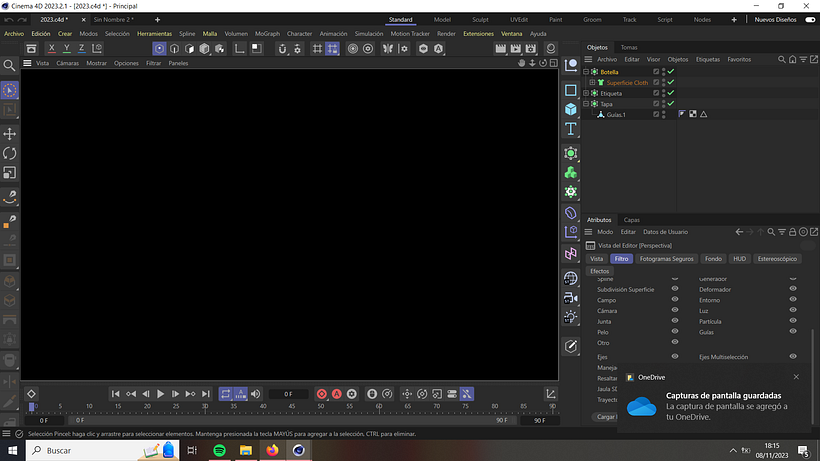Click the Text spline tool icon
Image resolution: width=820 pixels, height=461 pixels.
pyautogui.click(x=570, y=129)
